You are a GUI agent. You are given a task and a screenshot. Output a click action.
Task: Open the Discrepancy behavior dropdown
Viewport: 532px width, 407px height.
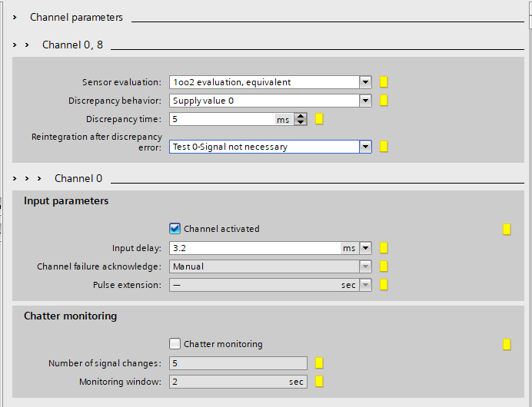[x=365, y=101]
